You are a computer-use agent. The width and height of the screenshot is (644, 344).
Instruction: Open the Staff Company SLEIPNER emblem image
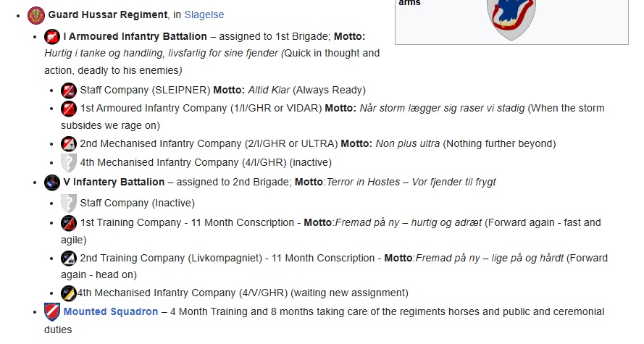point(69,91)
